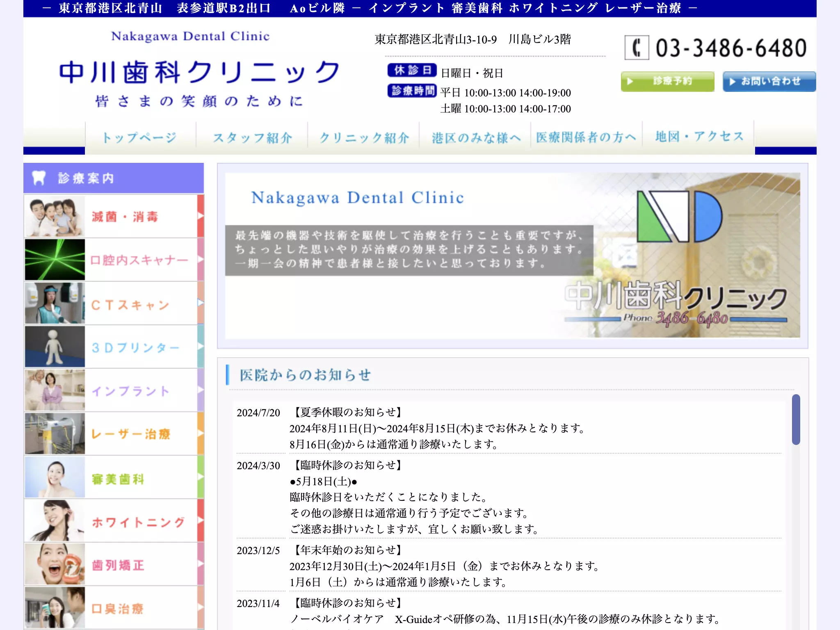The height and width of the screenshot is (630, 840).
Task: Open the green laser 口腔内スキャナー thumbnail
Action: 55,260
